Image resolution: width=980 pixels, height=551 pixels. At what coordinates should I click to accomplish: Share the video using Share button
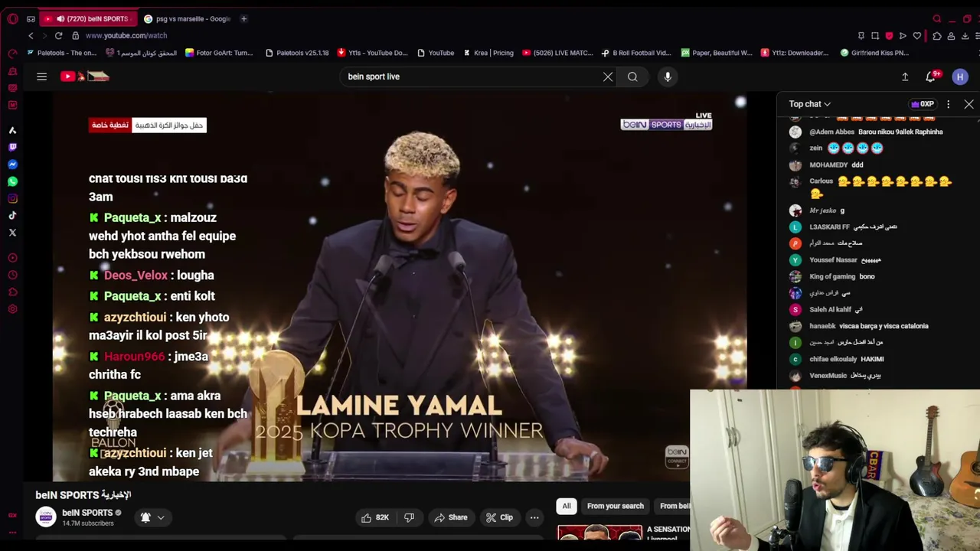[450, 517]
